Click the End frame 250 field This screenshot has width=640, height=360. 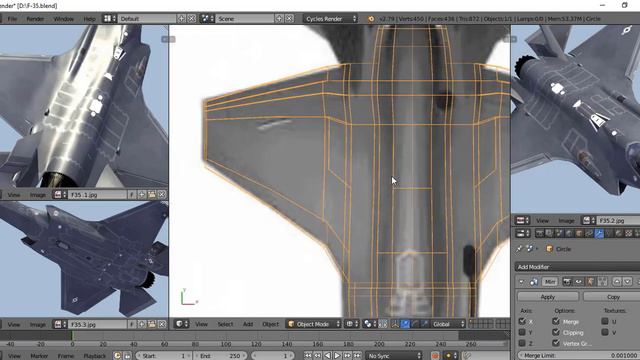point(220,356)
